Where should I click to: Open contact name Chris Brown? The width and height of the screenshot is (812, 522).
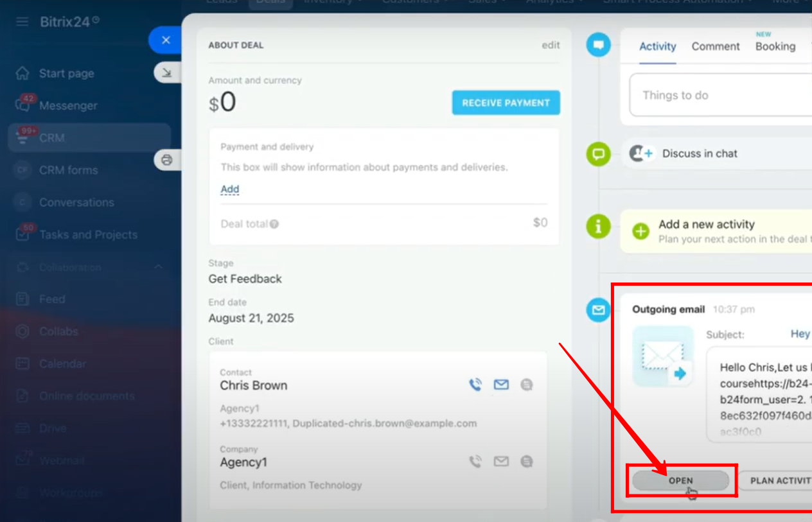click(254, 385)
